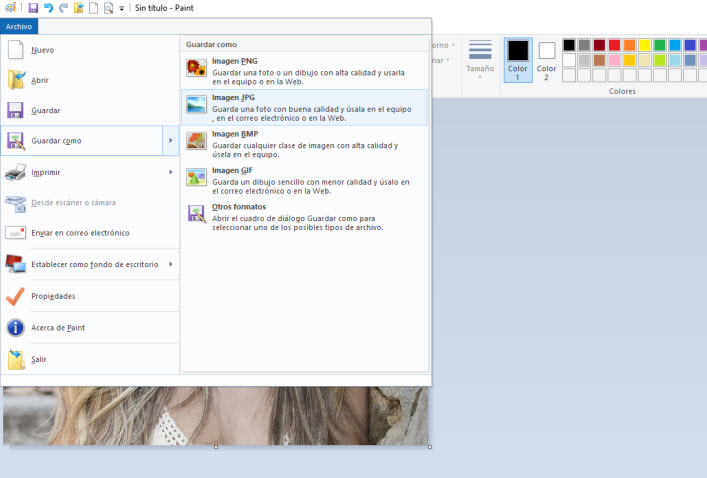Click the Print preview icon in title bar
The height and width of the screenshot is (478, 707).
[x=108, y=8]
